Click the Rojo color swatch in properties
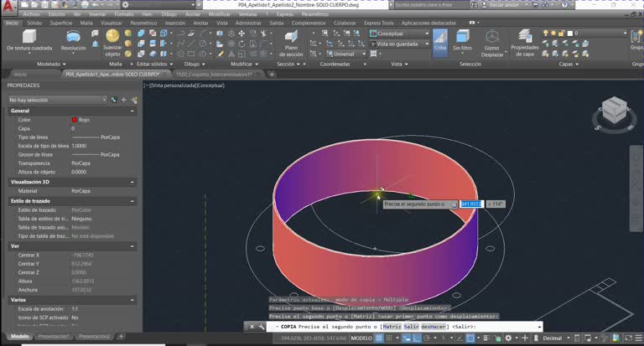The image size is (644, 346). (x=75, y=120)
